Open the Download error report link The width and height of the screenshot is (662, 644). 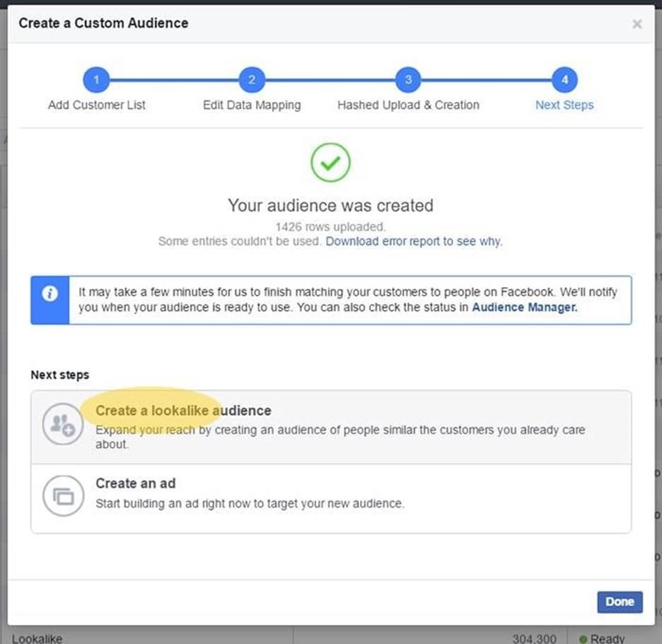[413, 241]
